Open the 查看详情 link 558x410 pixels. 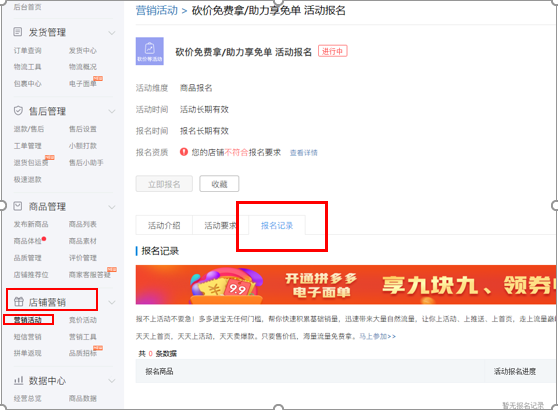tap(304, 153)
